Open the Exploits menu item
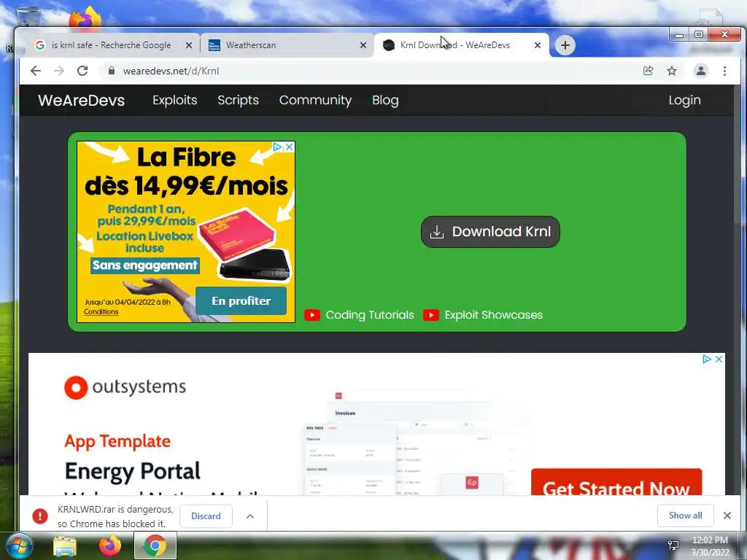The image size is (747, 560). (175, 100)
